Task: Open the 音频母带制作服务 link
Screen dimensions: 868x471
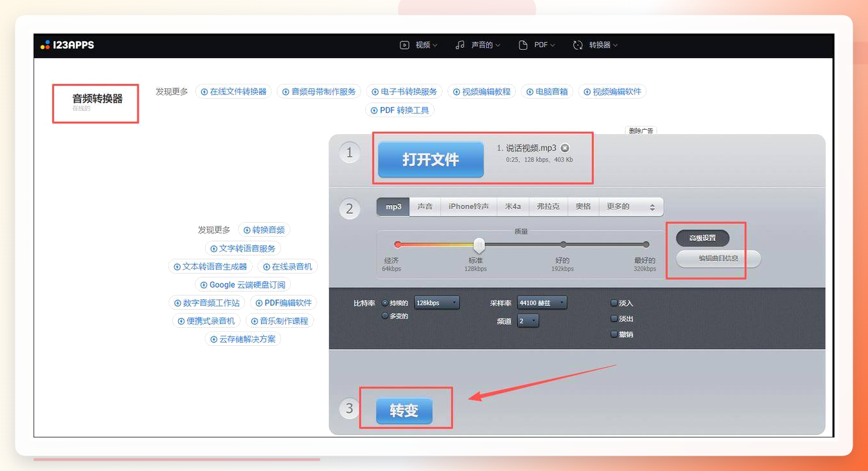Action: point(319,92)
